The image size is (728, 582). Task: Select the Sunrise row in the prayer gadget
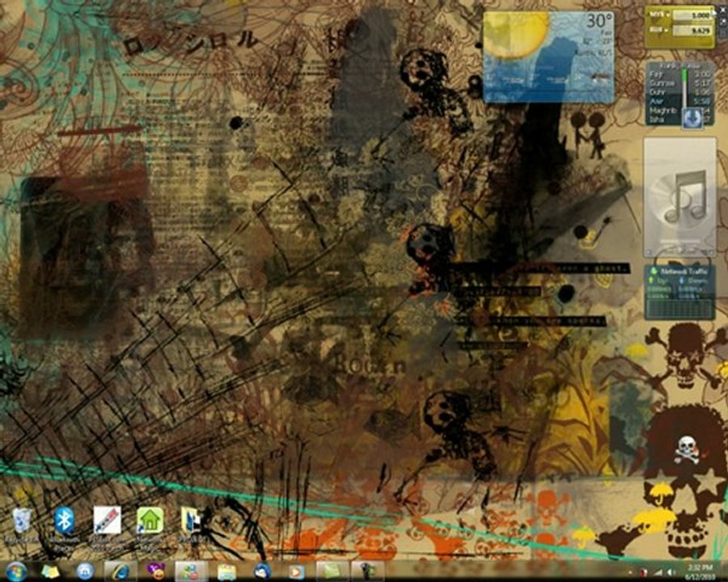(679, 83)
